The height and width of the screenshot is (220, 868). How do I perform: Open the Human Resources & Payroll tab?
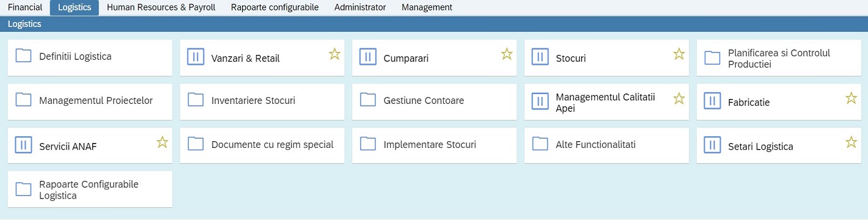161,7
